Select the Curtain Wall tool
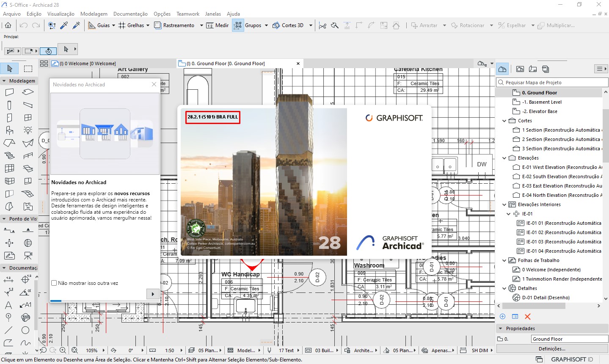The height and width of the screenshot is (364, 609). click(9, 168)
